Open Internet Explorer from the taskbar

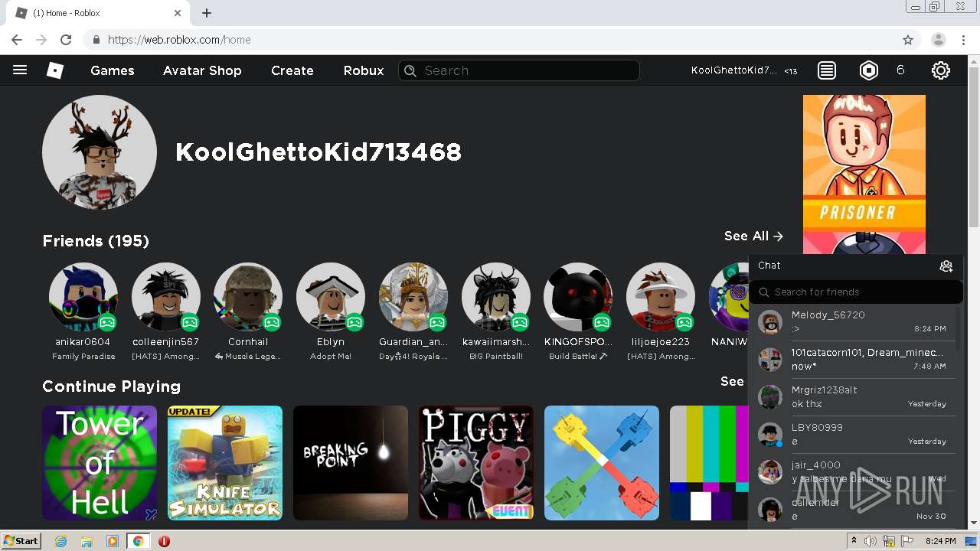(60, 541)
